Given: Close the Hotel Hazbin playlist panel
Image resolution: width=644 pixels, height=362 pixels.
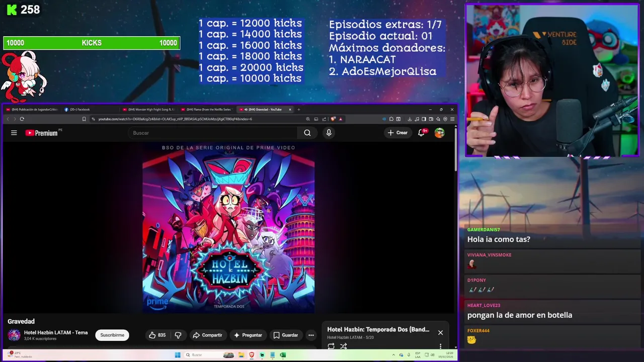Looking at the screenshot, I should coord(440,332).
